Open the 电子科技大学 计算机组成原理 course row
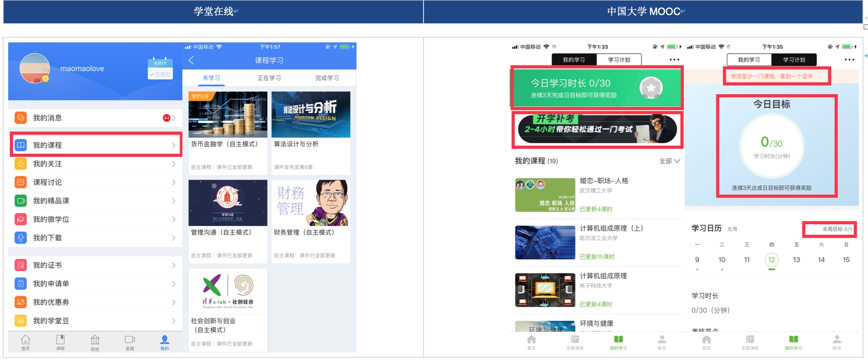The height and width of the screenshot is (361, 868). [597, 290]
